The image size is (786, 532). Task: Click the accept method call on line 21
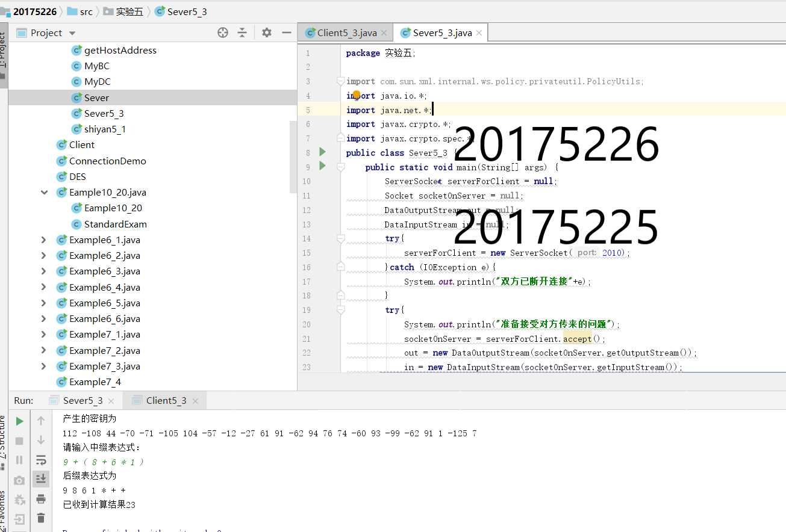(x=578, y=339)
